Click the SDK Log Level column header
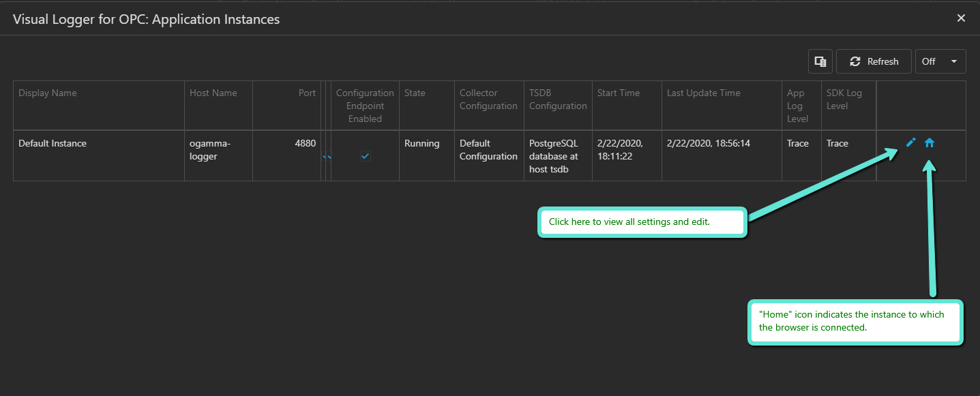 844,100
